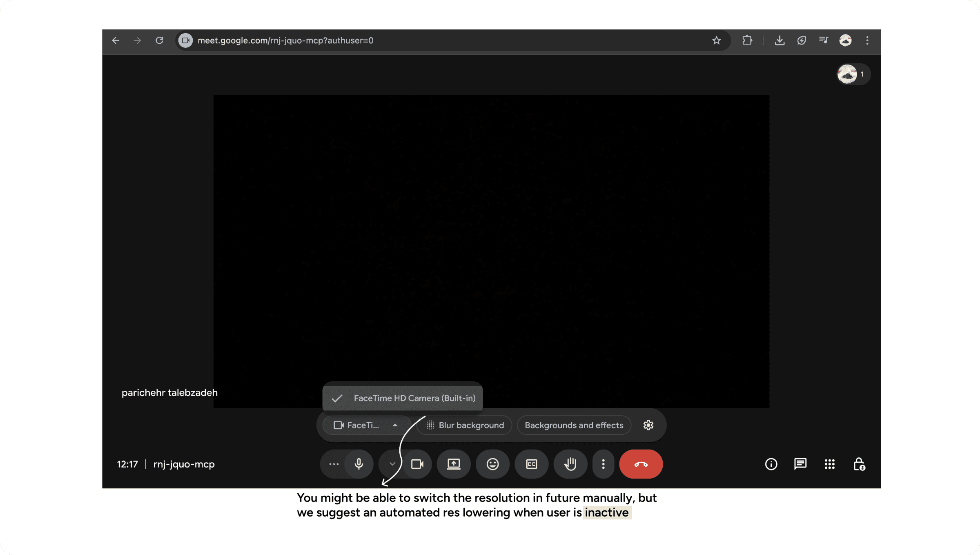Viewport: 980px width, 555px height.
Task: Turn off the camera toggle
Action: (417, 464)
